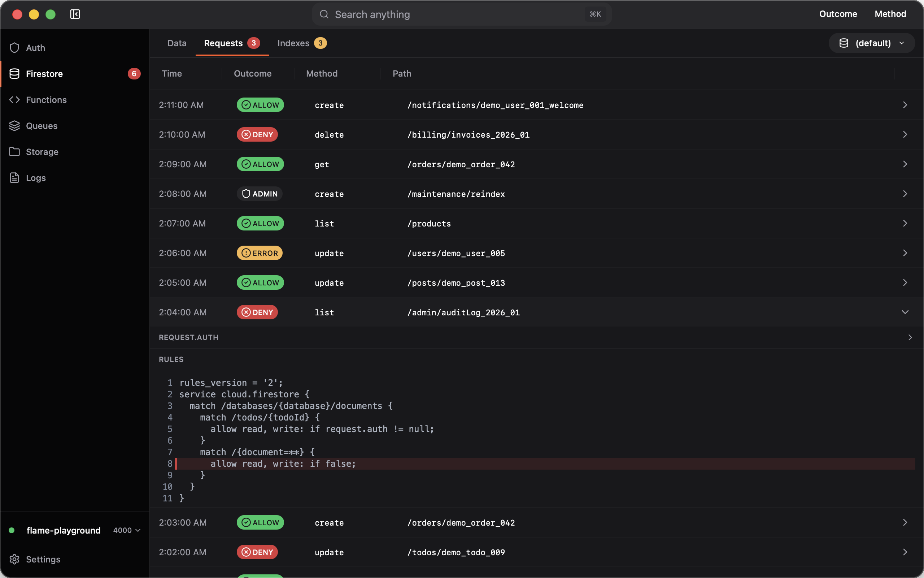Click the Search anything field
Viewport: 924px width, 578px height.
(462, 14)
